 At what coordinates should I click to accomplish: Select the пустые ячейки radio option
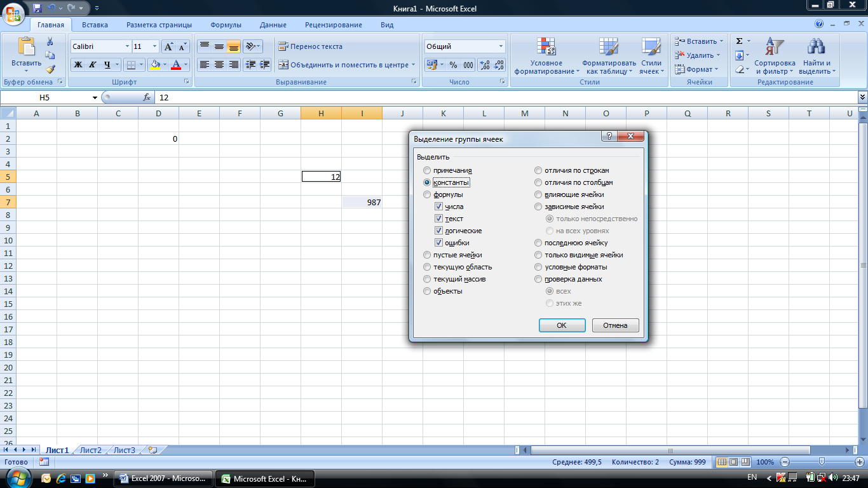tap(427, 255)
